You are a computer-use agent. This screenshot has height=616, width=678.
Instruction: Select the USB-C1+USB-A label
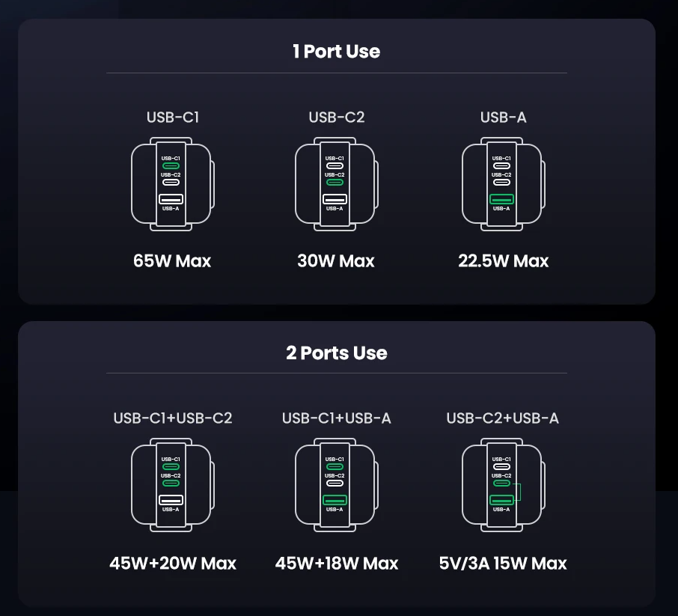pyautogui.click(x=336, y=418)
